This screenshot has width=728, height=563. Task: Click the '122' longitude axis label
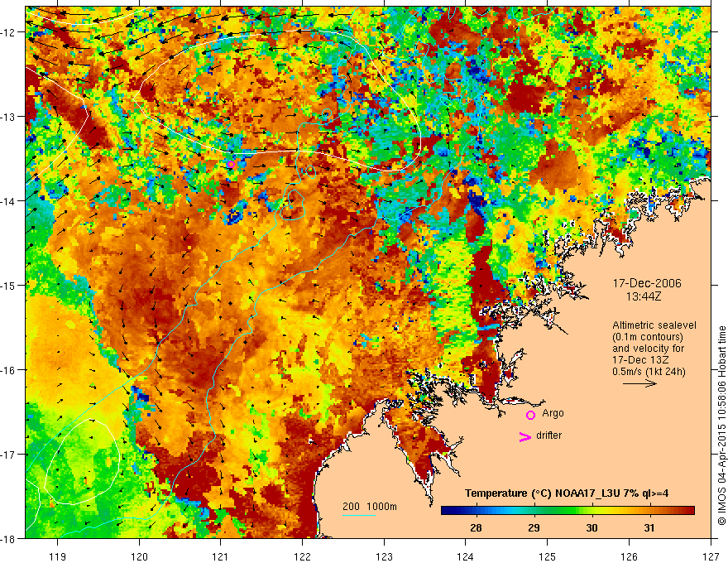coord(302,556)
